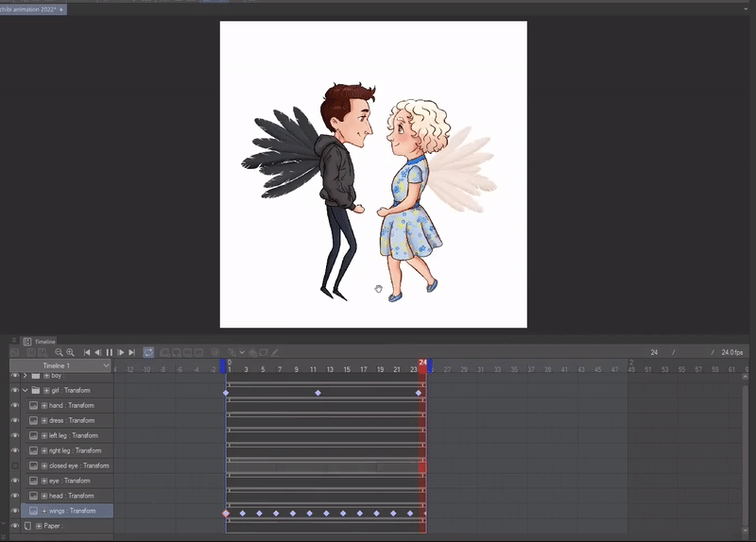
Task: Zoom out the timeline view
Action: 59,352
